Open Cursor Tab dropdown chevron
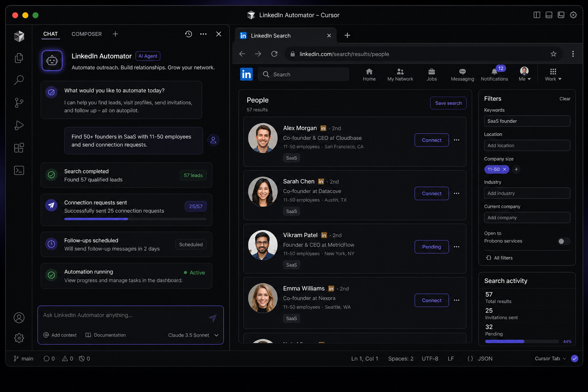This screenshot has height=392, width=588. pyautogui.click(x=564, y=359)
